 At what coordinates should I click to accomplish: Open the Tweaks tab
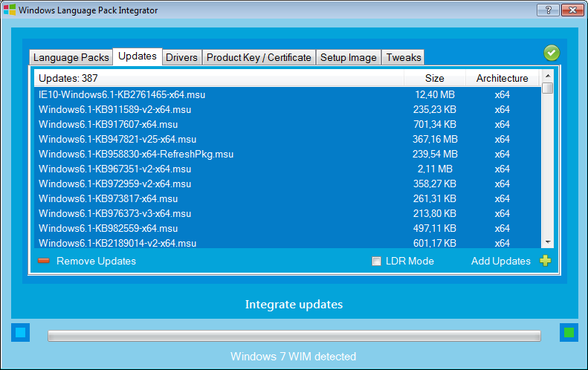(x=404, y=57)
